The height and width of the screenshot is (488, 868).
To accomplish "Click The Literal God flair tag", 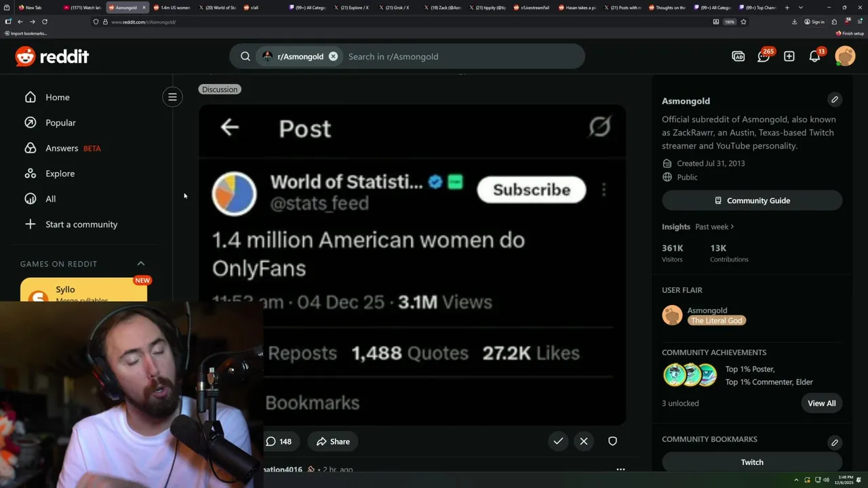I will (x=717, y=321).
